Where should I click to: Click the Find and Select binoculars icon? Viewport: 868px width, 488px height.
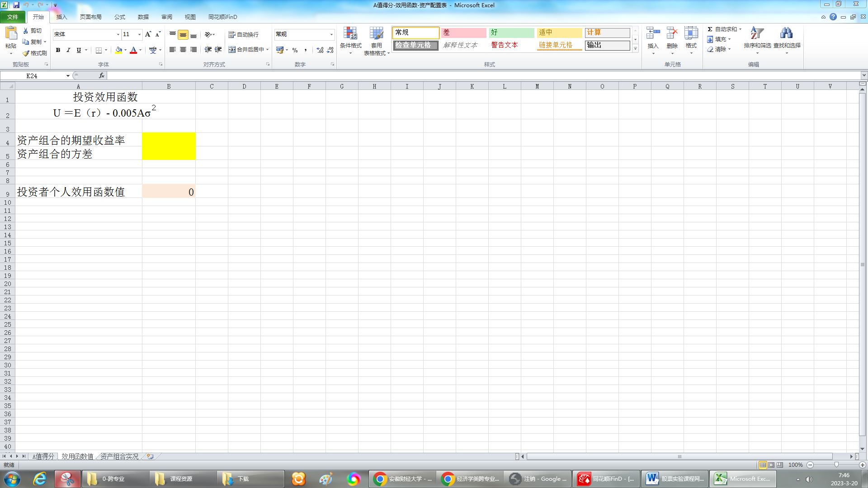click(x=787, y=34)
